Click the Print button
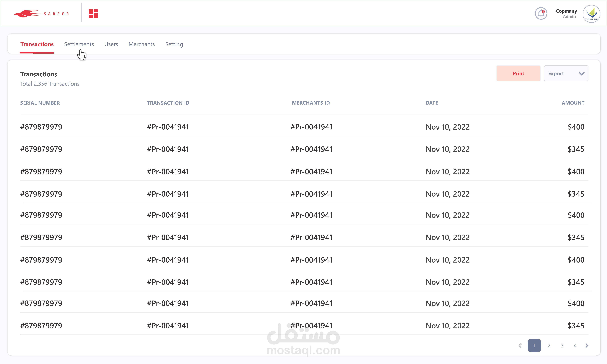Screen dimensions: 607x364 pos(518,73)
